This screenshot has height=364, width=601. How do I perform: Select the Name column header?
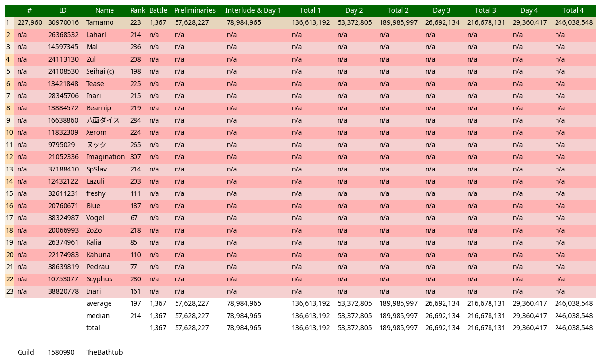(x=105, y=10)
